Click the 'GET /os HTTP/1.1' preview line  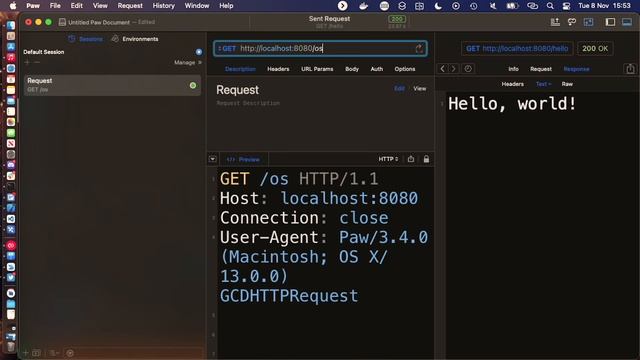(299, 179)
